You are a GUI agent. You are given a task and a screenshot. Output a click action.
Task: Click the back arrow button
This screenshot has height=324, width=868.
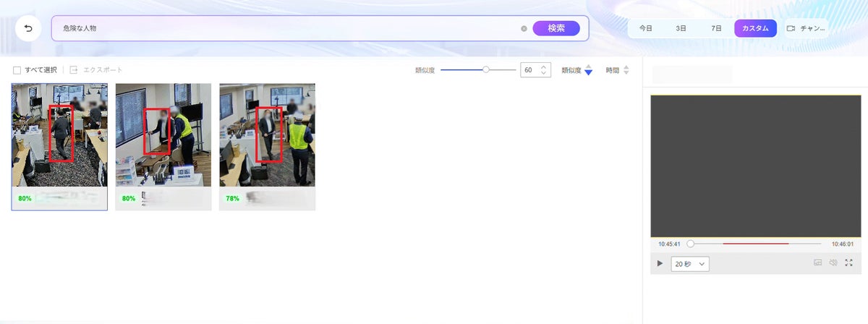coord(28,29)
